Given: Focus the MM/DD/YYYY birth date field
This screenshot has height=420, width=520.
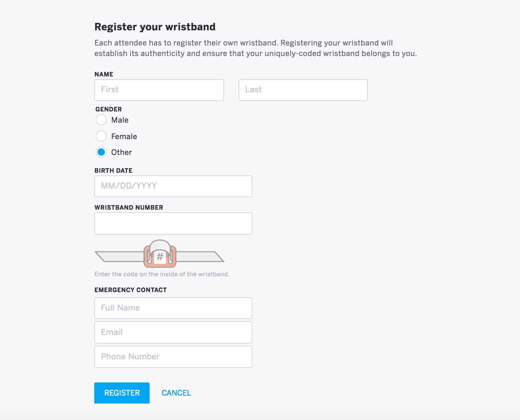Looking at the screenshot, I should click(173, 186).
